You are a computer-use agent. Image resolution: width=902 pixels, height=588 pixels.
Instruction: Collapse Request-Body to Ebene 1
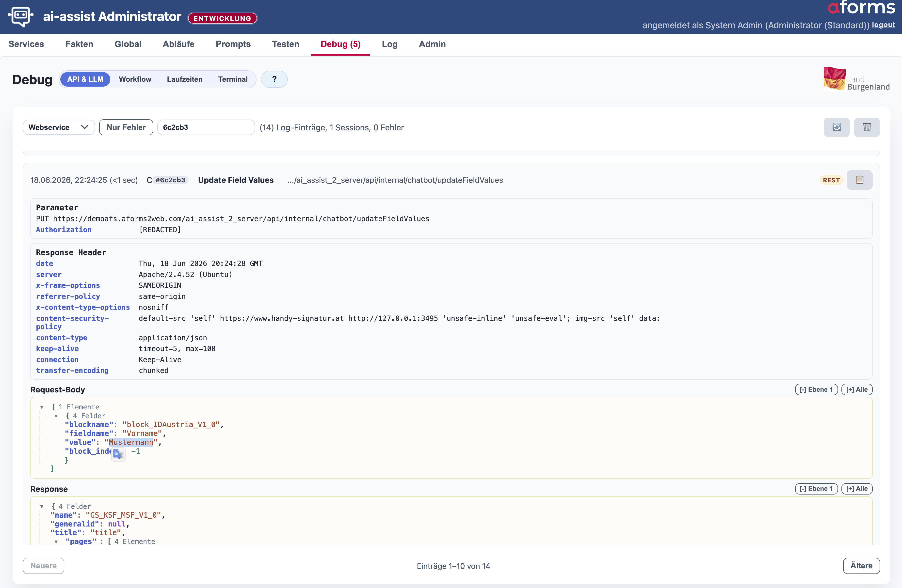pyautogui.click(x=816, y=389)
